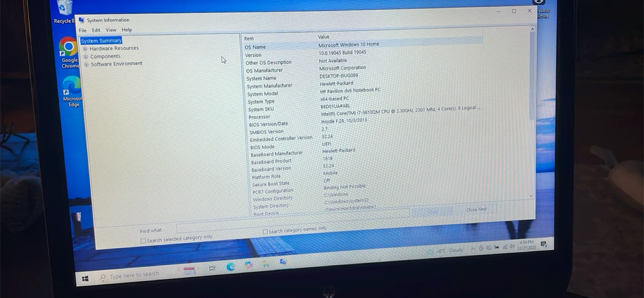Click the battery tray icon
The image size is (644, 298).
pos(496,247)
